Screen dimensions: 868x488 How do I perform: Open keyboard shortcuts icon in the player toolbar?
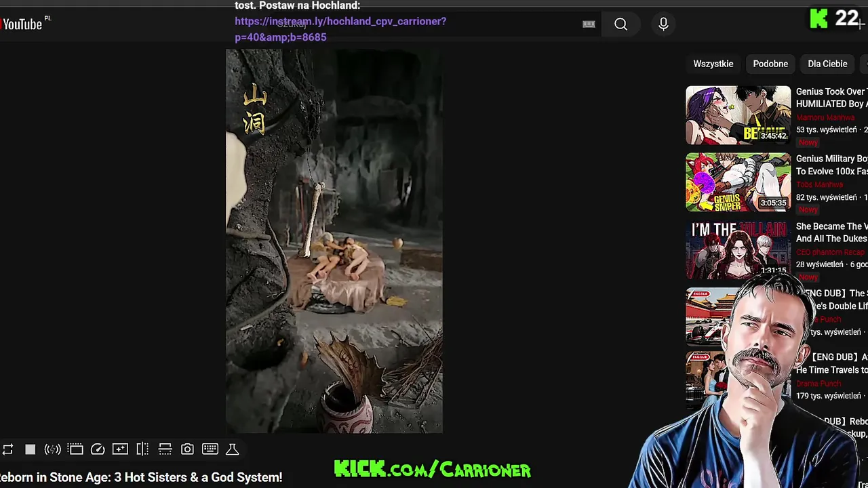pyautogui.click(x=210, y=449)
